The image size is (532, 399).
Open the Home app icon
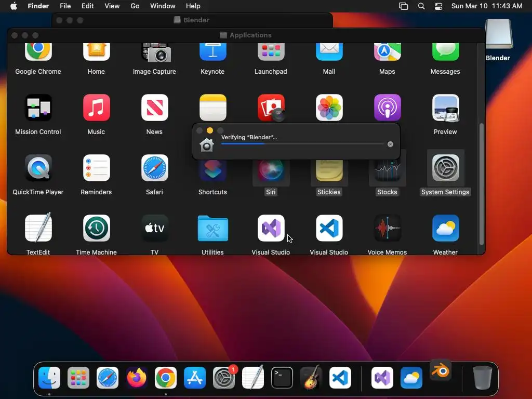pos(96,52)
